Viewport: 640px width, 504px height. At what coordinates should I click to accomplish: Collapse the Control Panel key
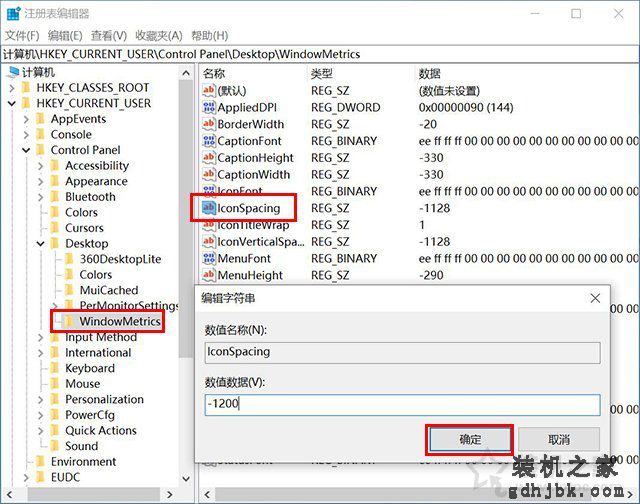(26, 150)
